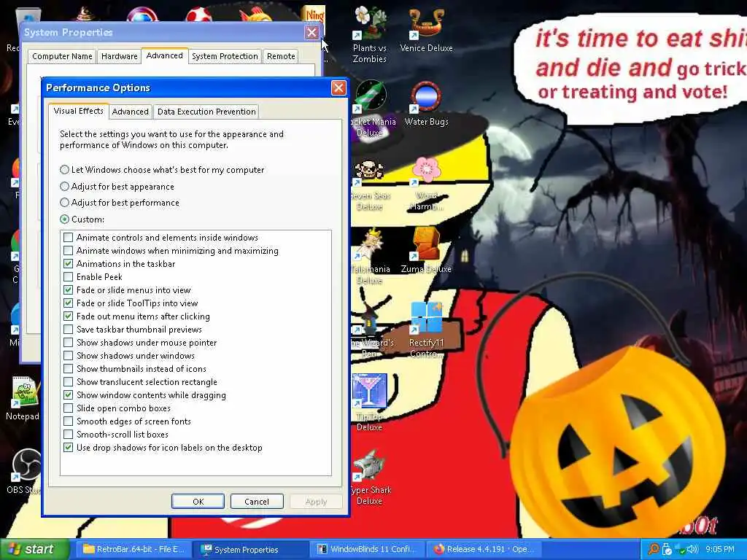Switch to Visual Effects tab
The height and width of the screenshot is (560, 747).
(78, 111)
